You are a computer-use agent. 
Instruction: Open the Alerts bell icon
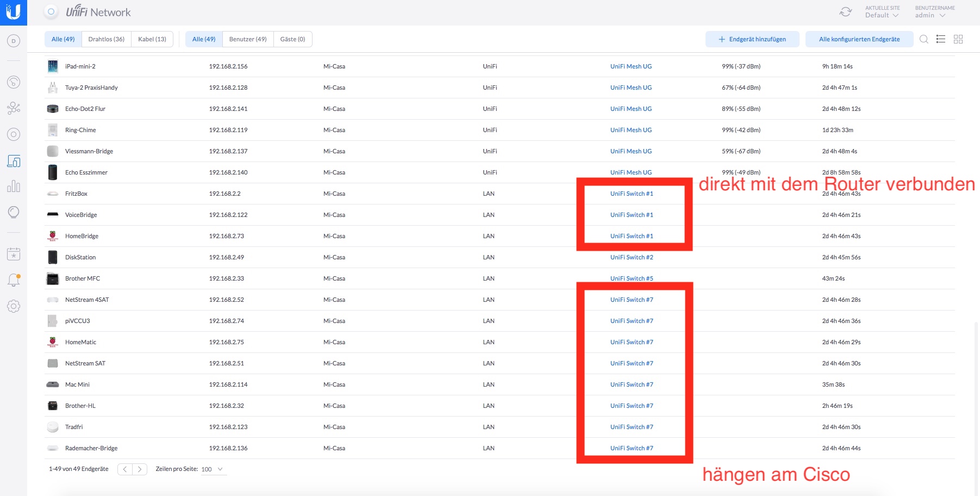click(x=14, y=280)
